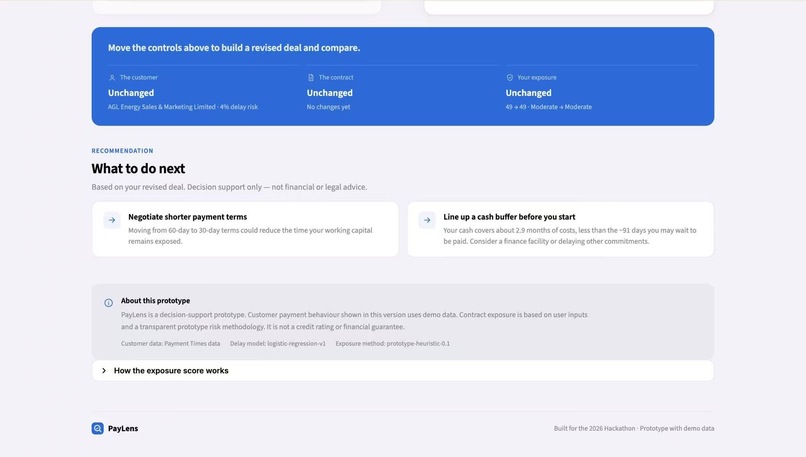The image size is (806, 457).
Task: Click the 'About this prototype' heading
Action: pos(155,301)
